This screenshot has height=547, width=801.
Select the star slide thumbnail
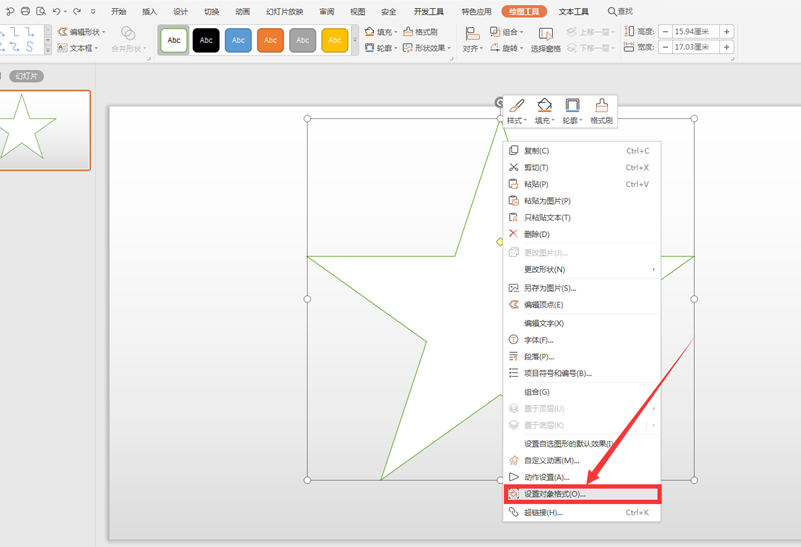click(43, 130)
